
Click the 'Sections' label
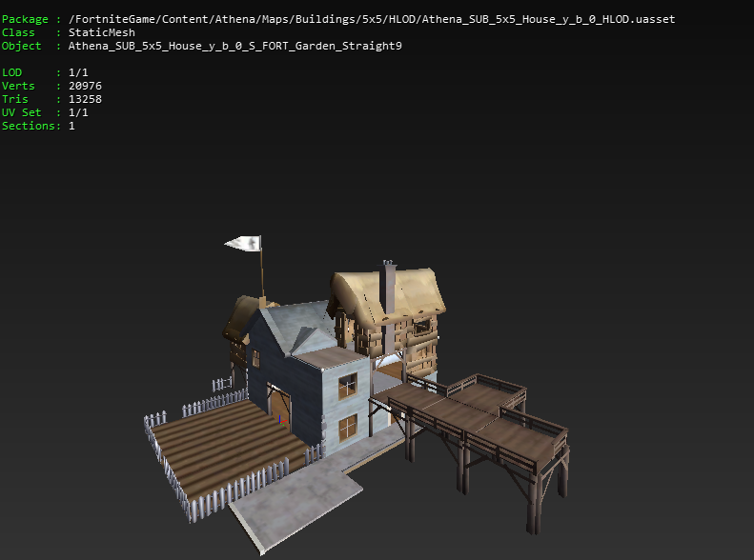click(x=29, y=126)
